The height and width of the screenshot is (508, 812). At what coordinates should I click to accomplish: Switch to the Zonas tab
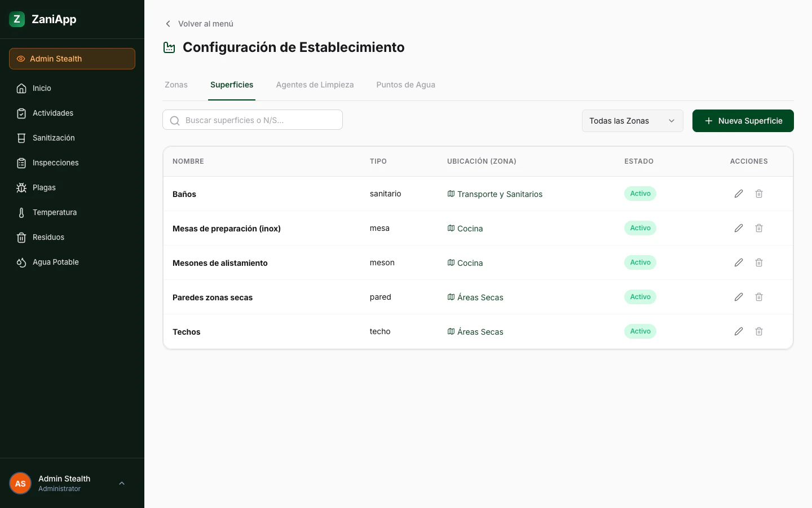[176, 85]
